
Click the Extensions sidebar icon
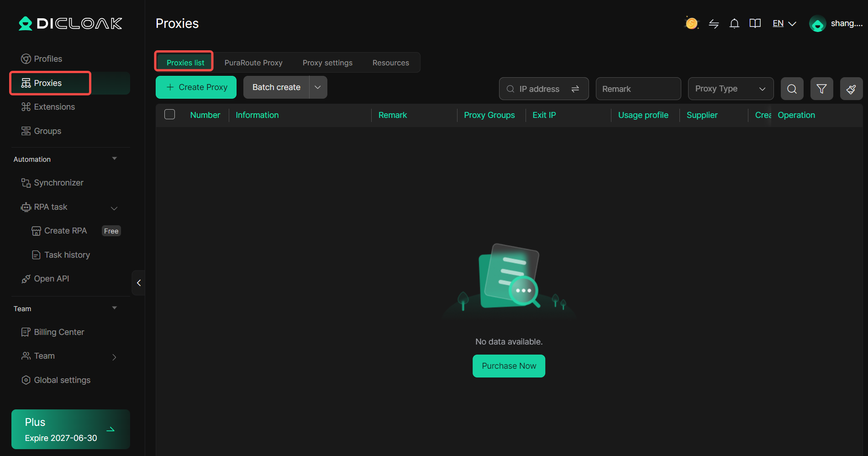26,107
